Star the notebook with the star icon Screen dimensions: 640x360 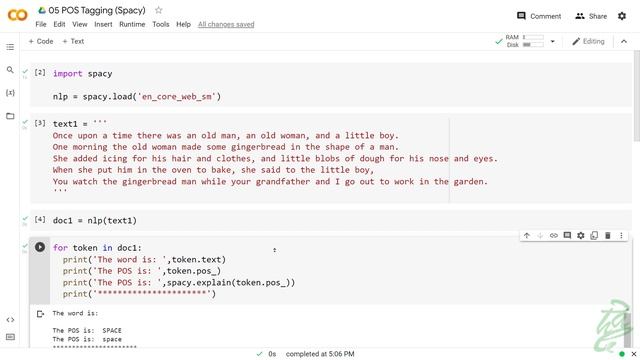(158, 10)
